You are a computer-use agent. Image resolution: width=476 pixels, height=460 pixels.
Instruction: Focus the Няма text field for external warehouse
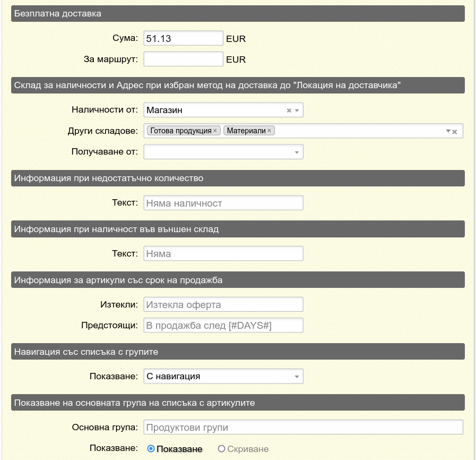click(x=223, y=254)
